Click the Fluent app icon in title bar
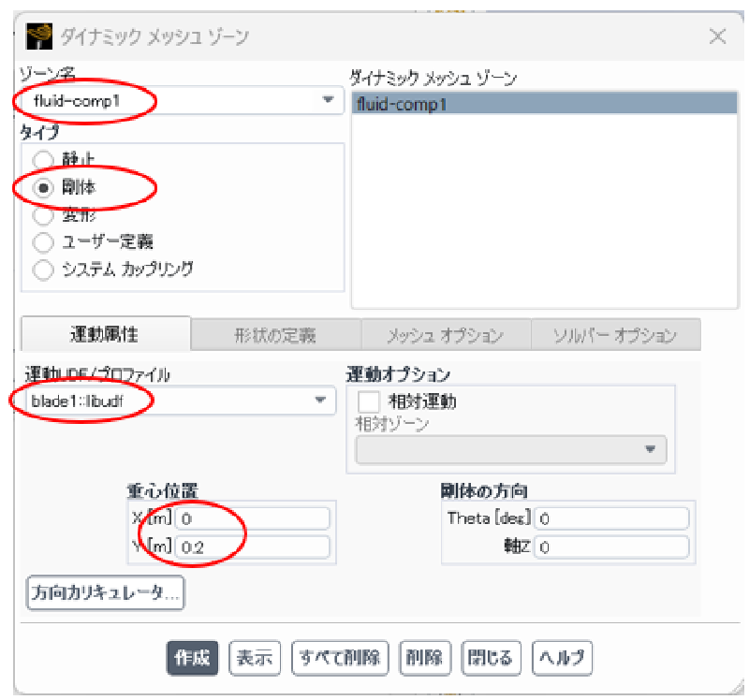This screenshot has height=700, width=749. [x=37, y=36]
